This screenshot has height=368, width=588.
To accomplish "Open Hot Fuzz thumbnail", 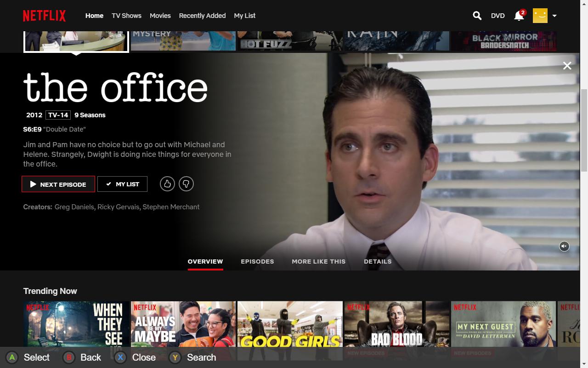I will (290, 40).
